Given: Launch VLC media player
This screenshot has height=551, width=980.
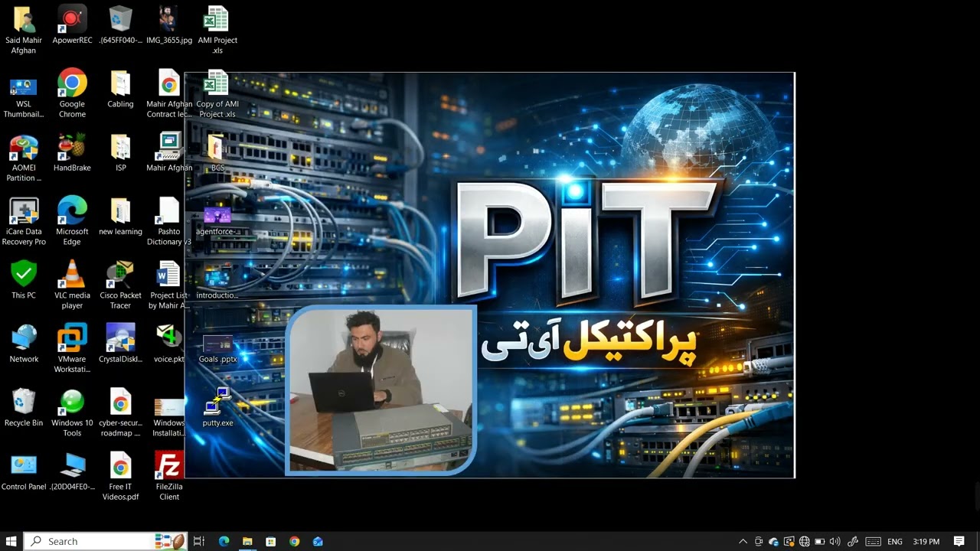Looking at the screenshot, I should (x=72, y=285).
